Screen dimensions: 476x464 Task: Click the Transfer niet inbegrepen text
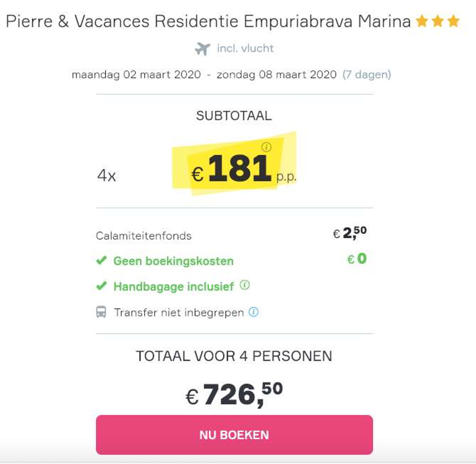179,312
